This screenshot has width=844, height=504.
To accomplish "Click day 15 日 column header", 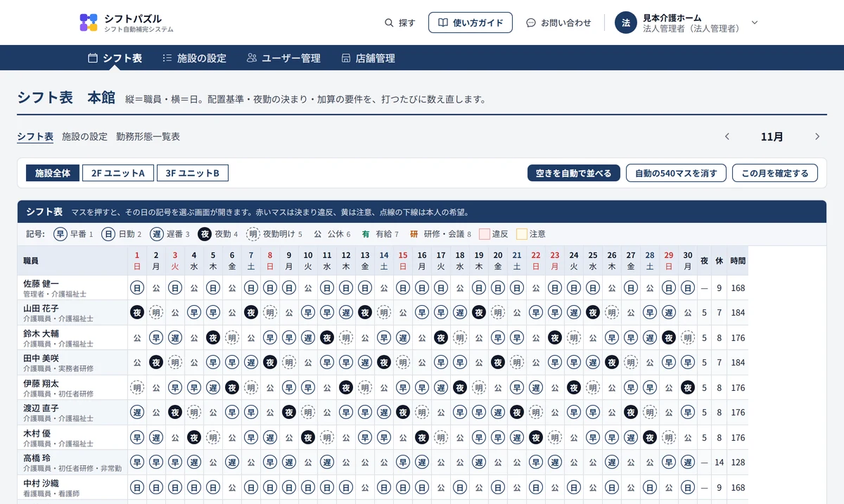I will (x=403, y=261).
